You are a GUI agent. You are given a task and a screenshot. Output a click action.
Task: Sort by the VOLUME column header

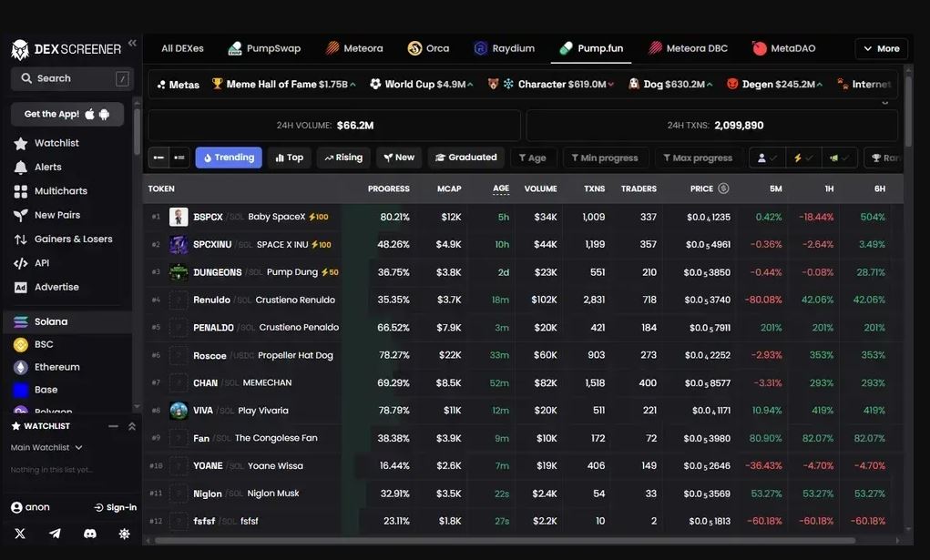[540, 188]
